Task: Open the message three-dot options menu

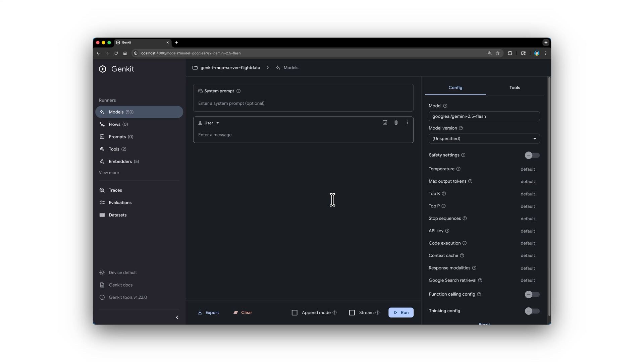Action: click(407, 123)
